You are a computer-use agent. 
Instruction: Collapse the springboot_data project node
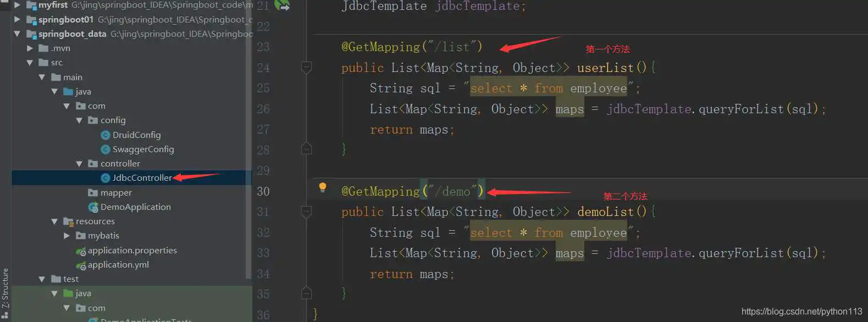(x=17, y=34)
